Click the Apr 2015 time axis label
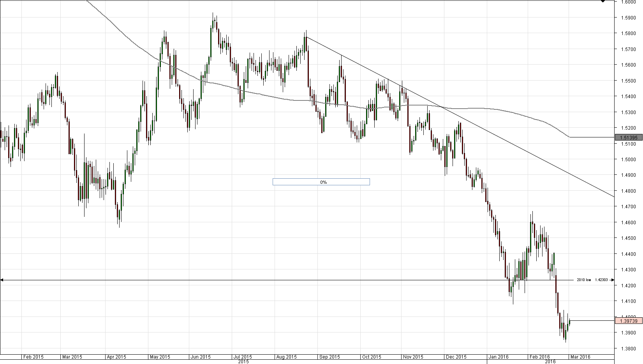The image size is (643, 364). tap(116, 357)
